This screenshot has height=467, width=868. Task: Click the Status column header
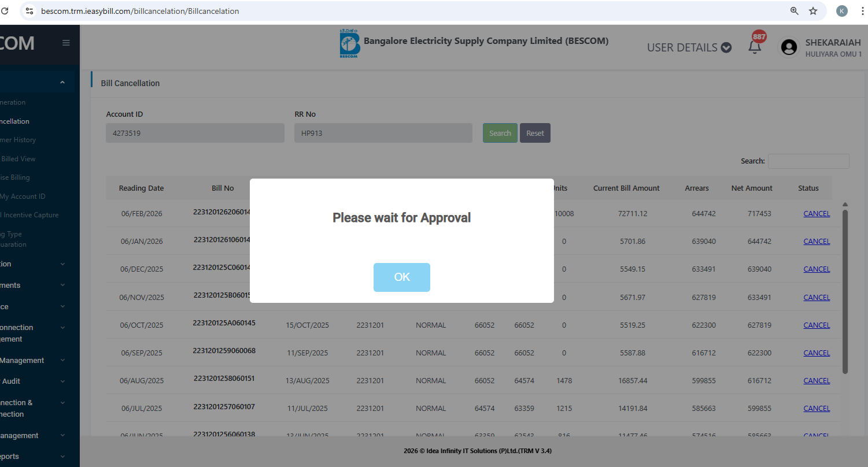808,188
